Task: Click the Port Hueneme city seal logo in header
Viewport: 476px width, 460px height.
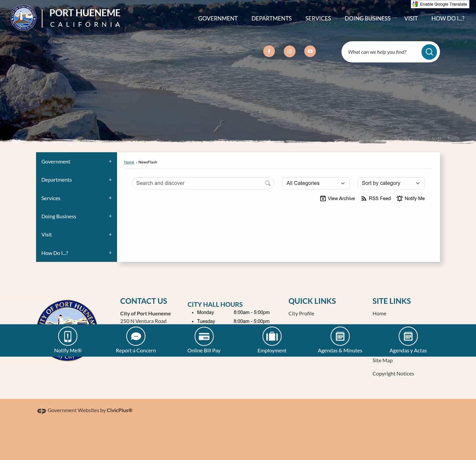Action: (x=23, y=18)
